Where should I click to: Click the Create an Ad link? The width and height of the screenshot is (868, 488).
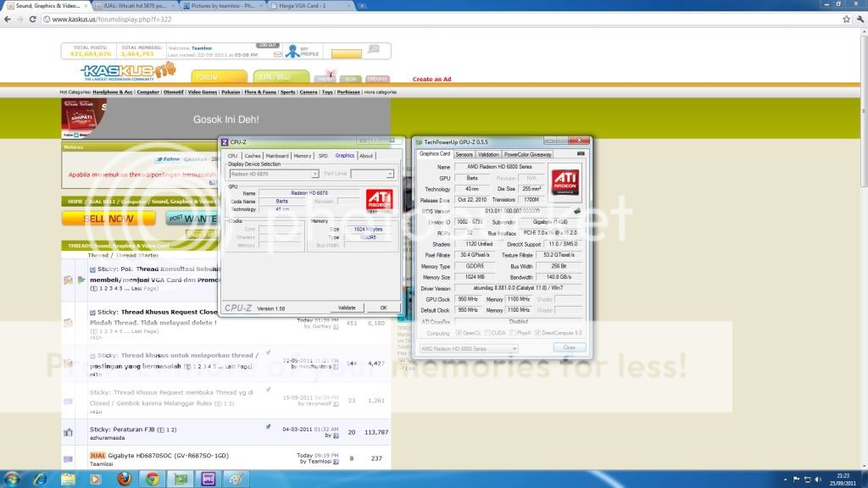[431, 79]
